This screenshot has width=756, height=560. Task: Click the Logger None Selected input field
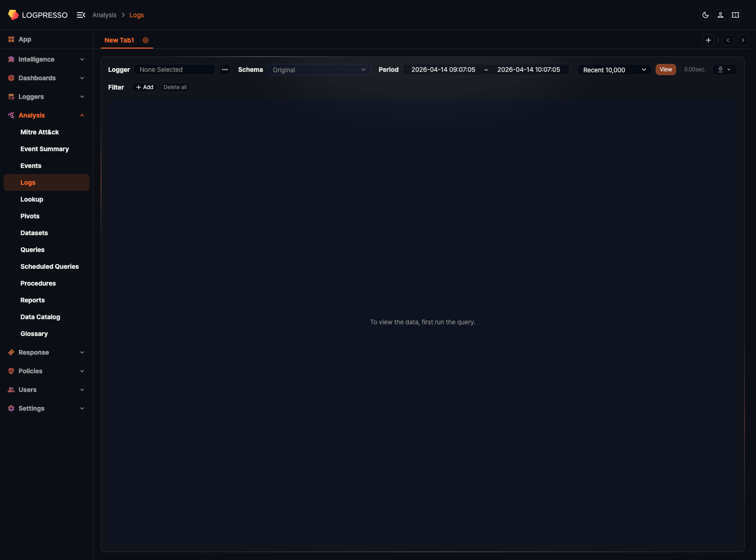click(175, 70)
